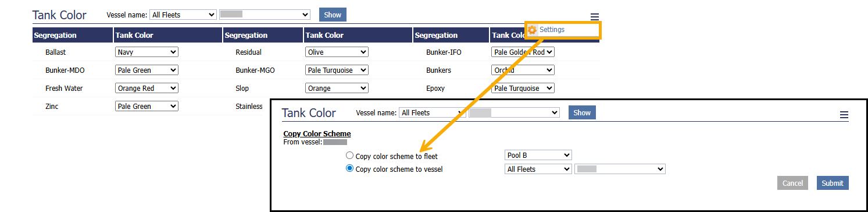Open the hamburger menu above Settings
This screenshot has width=868, height=212.
[594, 17]
